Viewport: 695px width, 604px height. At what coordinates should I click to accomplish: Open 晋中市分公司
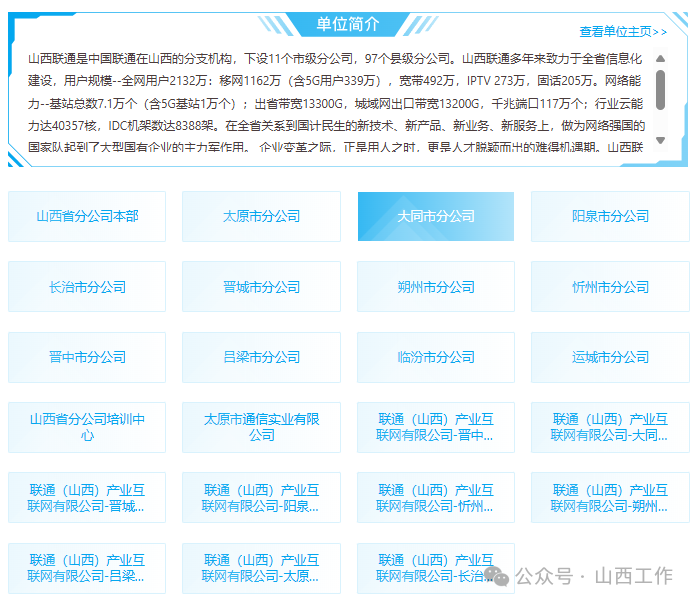click(x=87, y=357)
